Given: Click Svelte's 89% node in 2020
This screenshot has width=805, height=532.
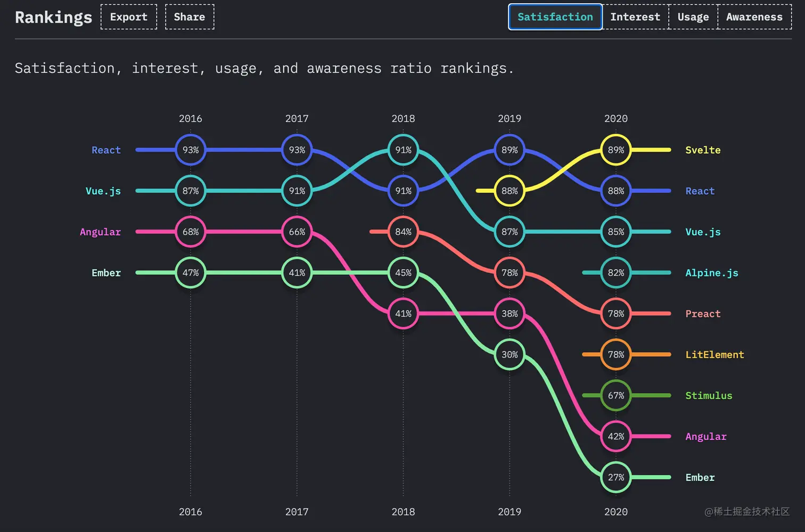Looking at the screenshot, I should 616,150.
